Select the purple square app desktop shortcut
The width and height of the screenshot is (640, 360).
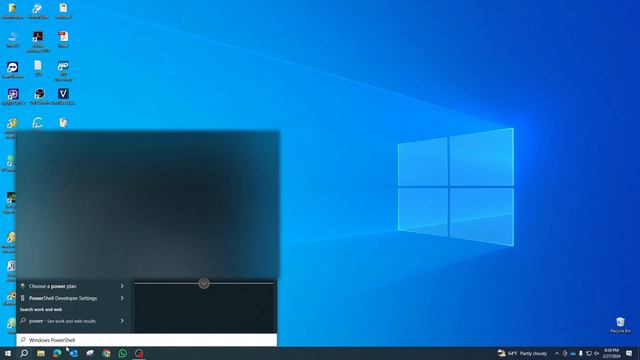[x=13, y=97]
